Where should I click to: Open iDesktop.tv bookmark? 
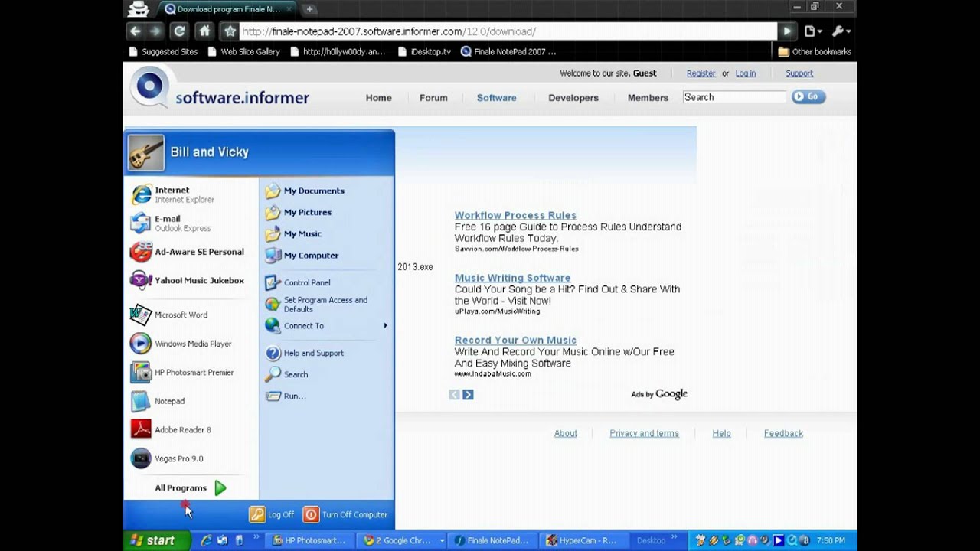click(424, 51)
